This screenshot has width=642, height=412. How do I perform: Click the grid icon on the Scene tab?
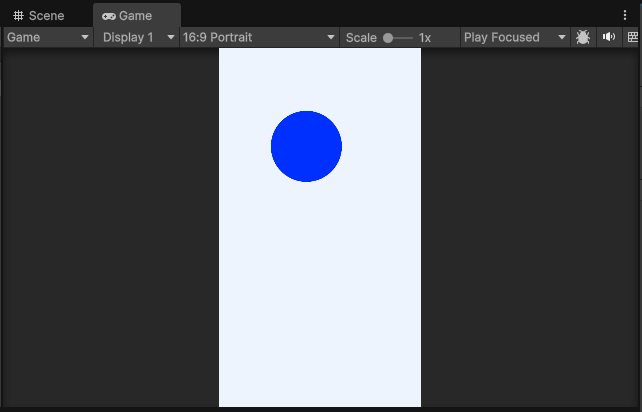click(18, 16)
